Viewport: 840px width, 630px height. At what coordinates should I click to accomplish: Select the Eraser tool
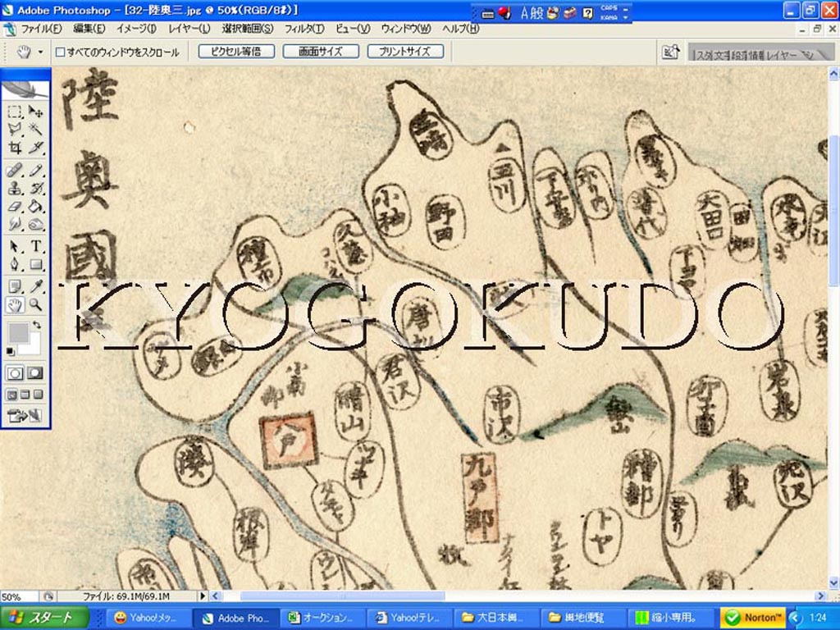click(x=15, y=206)
